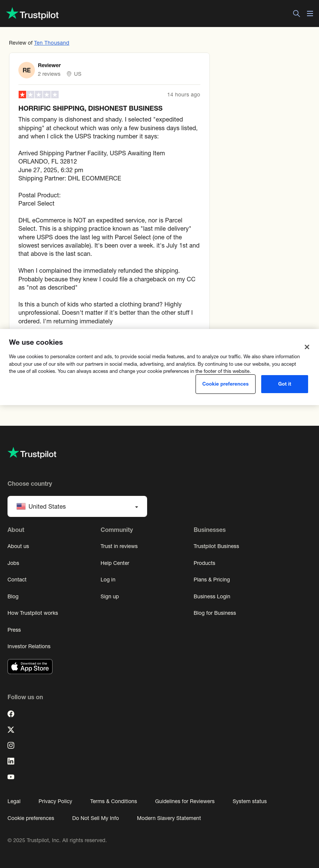
Task: Open Cookie preferences footer link
Action: click(31, 818)
